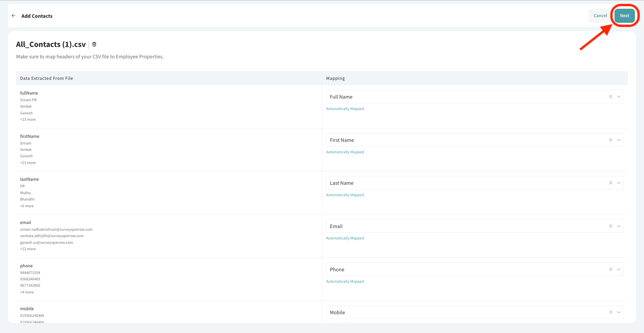The height and width of the screenshot is (333, 644).
Task: Clear the First Name mapping with X
Action: pyautogui.click(x=610, y=140)
